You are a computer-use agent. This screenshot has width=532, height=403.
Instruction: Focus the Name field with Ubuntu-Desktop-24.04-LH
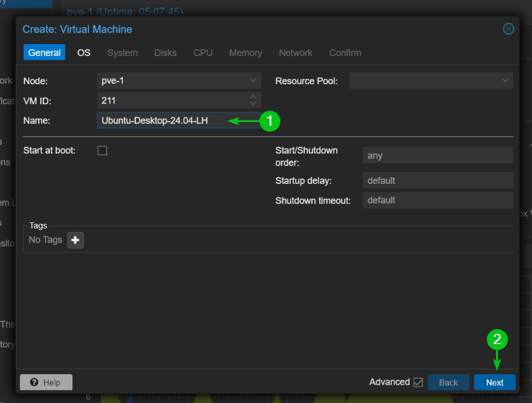point(179,120)
